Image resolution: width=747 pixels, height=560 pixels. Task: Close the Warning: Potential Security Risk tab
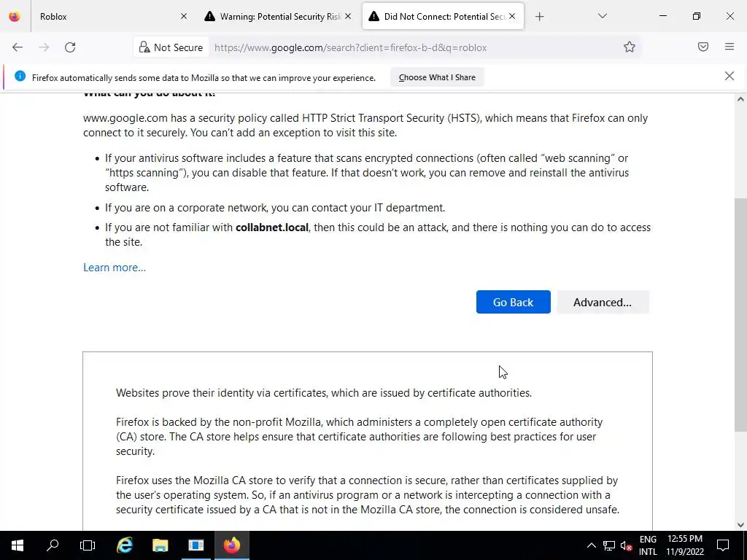[x=348, y=16]
